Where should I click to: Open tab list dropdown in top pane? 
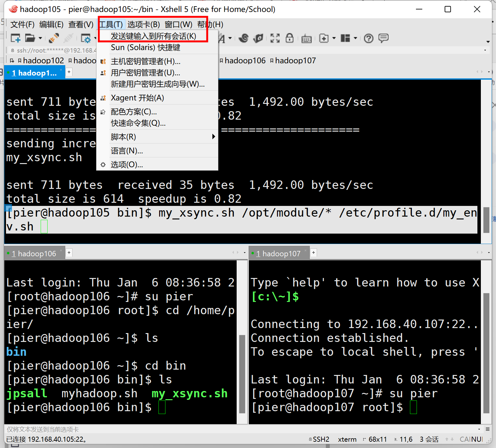[x=489, y=72]
